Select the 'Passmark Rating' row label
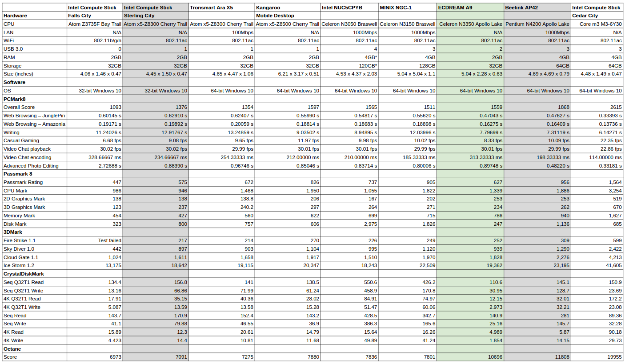Viewport: 625px width, 364px height. coord(35,182)
